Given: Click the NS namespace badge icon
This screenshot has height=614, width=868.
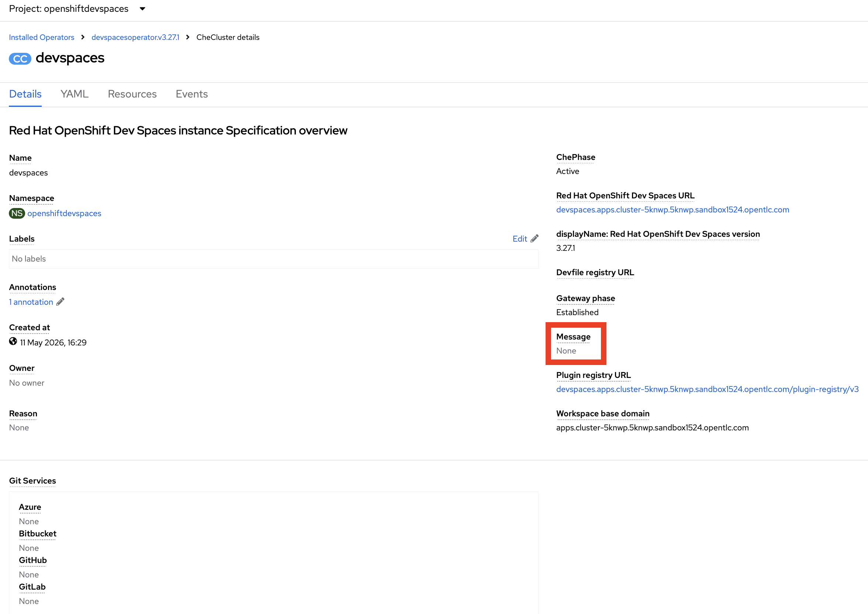Looking at the screenshot, I should click(x=17, y=213).
